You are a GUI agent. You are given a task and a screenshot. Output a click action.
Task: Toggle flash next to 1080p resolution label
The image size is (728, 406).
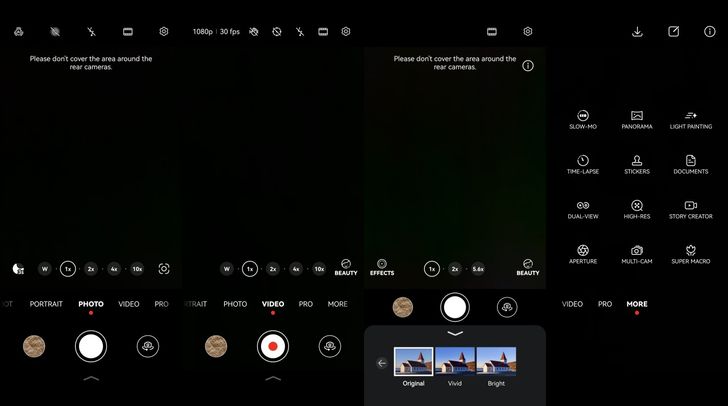(x=300, y=32)
